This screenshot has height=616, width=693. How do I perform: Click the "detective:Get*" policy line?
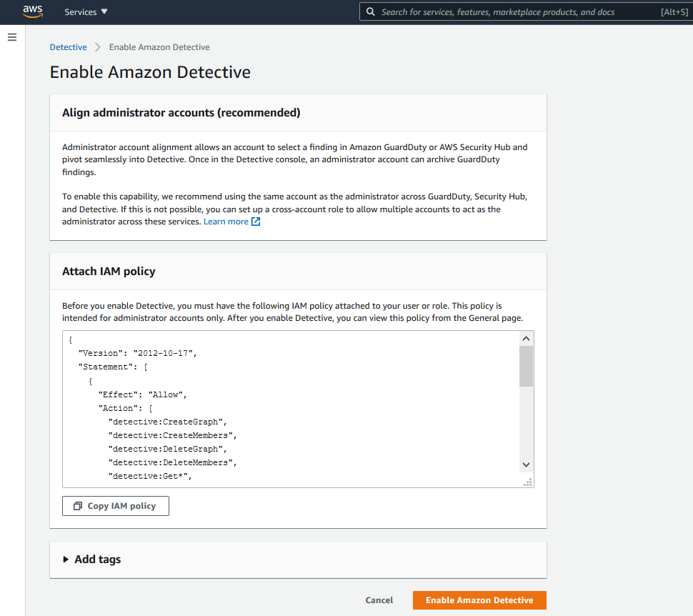[150, 476]
